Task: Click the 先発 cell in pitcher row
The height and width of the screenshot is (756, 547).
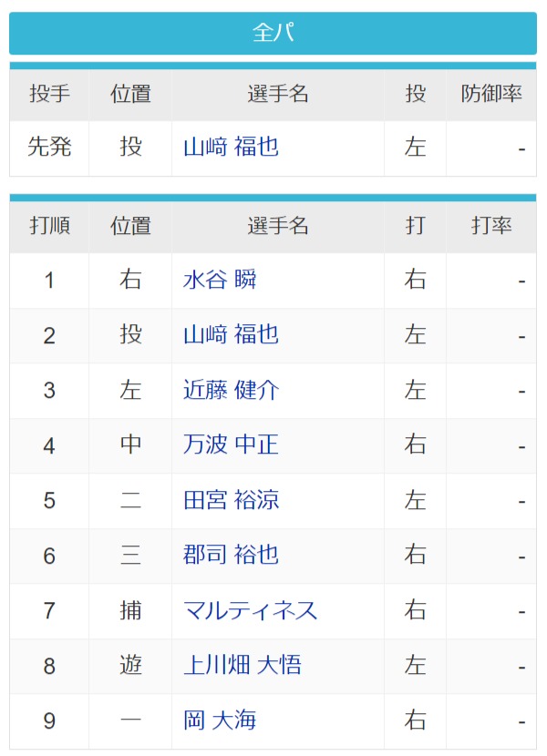Action: tap(49, 148)
